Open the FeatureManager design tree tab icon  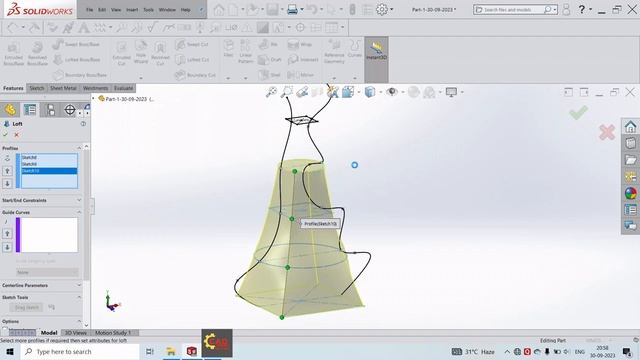click(10, 110)
